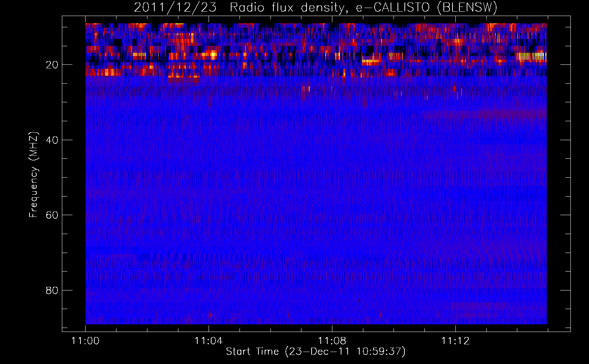Viewport: 589px width, 364px height.
Task: Click the '20' frequency tick label
Action: point(52,65)
